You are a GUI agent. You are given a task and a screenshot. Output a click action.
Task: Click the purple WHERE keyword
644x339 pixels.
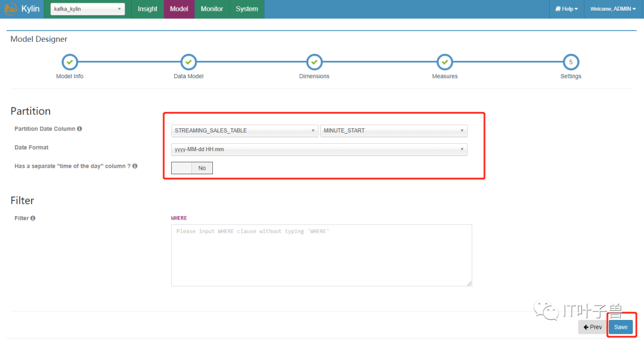(179, 218)
